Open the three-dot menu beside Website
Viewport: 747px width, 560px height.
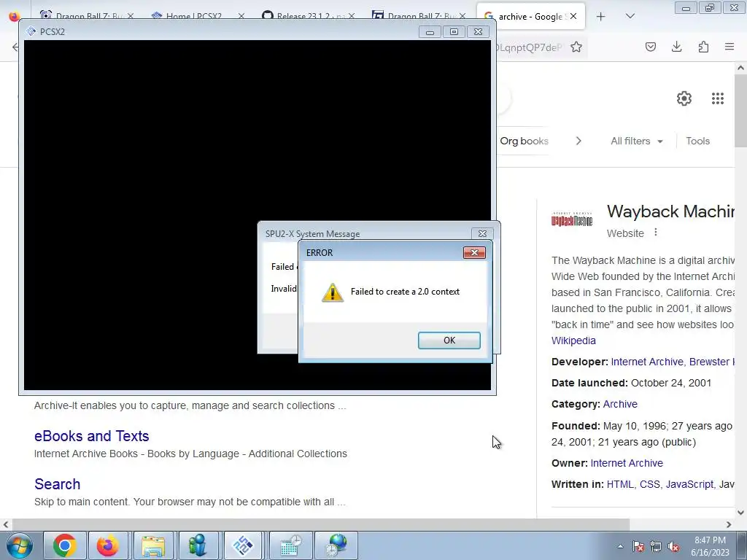tap(656, 233)
